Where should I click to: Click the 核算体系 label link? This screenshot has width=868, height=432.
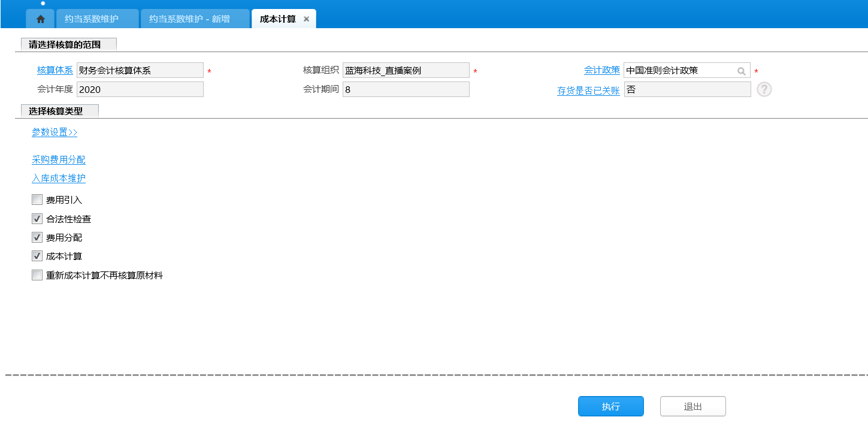pyautogui.click(x=55, y=71)
